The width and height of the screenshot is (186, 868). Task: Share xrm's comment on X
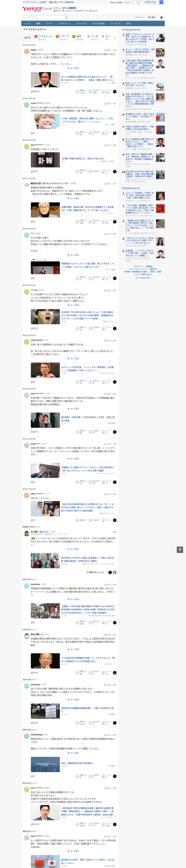click(x=115, y=133)
